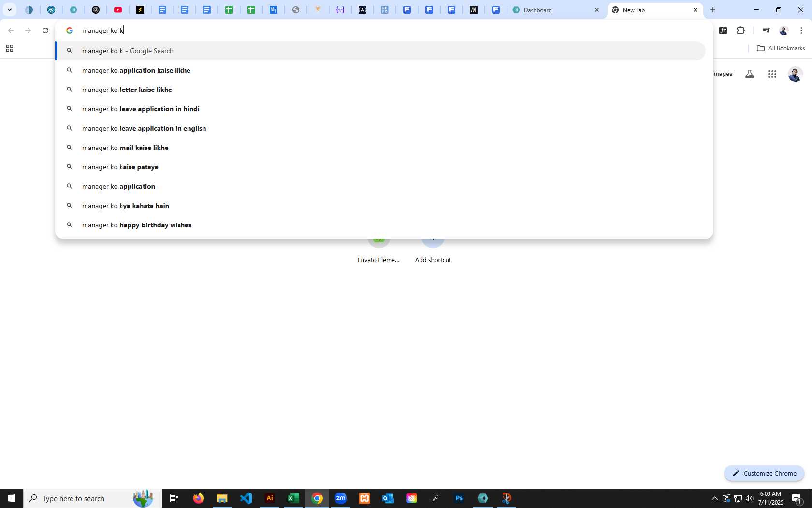This screenshot has width=812, height=508.
Task: Close the New Tab tab
Action: point(696,10)
